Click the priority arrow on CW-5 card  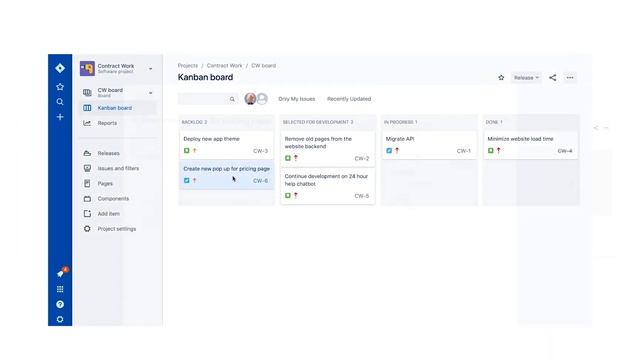tap(296, 196)
